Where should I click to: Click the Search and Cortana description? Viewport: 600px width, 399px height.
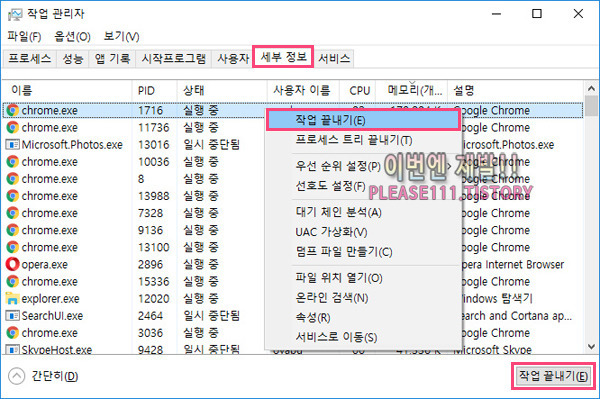tap(516, 316)
